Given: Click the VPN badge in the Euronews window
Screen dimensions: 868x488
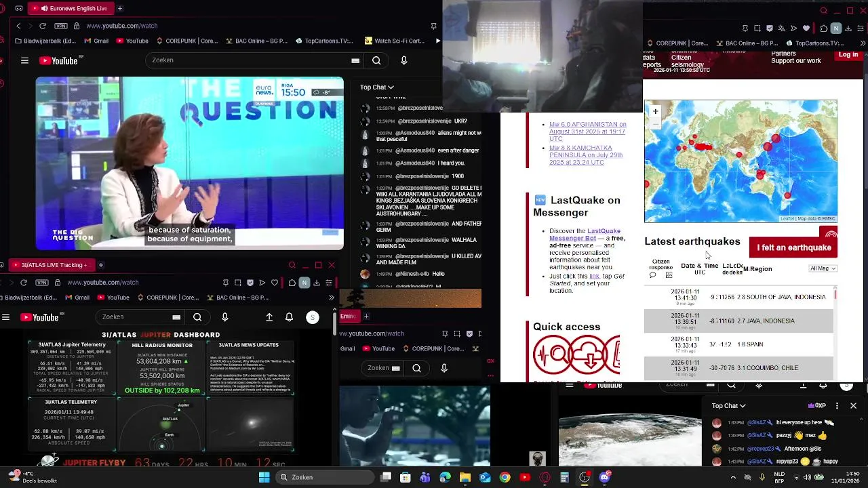Looking at the screenshot, I should (x=62, y=26).
